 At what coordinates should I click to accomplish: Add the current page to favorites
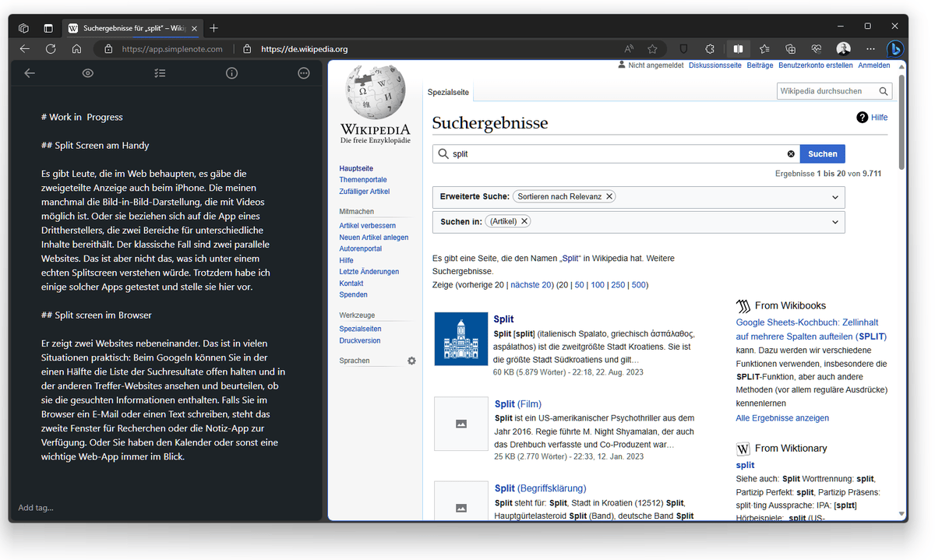tap(653, 48)
